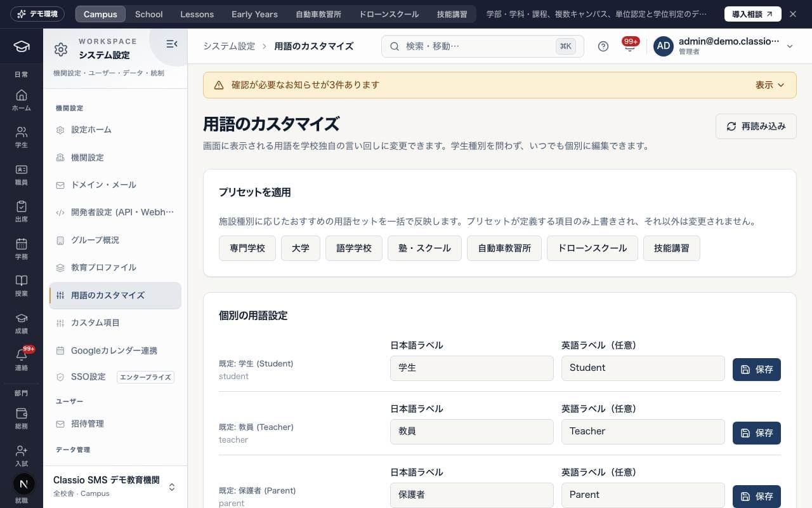
Task: Apply the 専門学校 preset
Action: coord(247,248)
